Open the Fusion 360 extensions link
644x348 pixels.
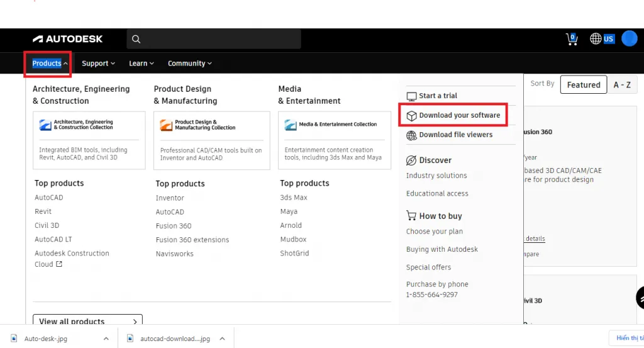pos(192,240)
